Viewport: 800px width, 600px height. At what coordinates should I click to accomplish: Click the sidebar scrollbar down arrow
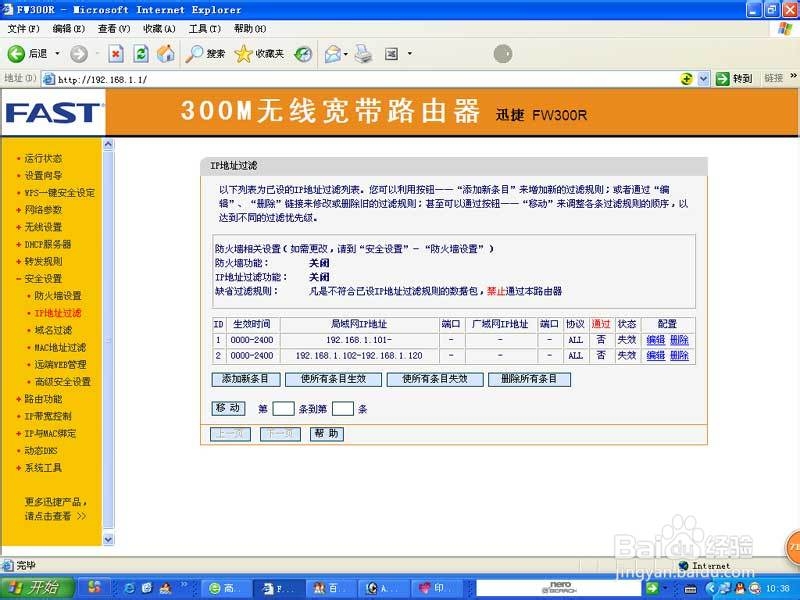pos(108,539)
